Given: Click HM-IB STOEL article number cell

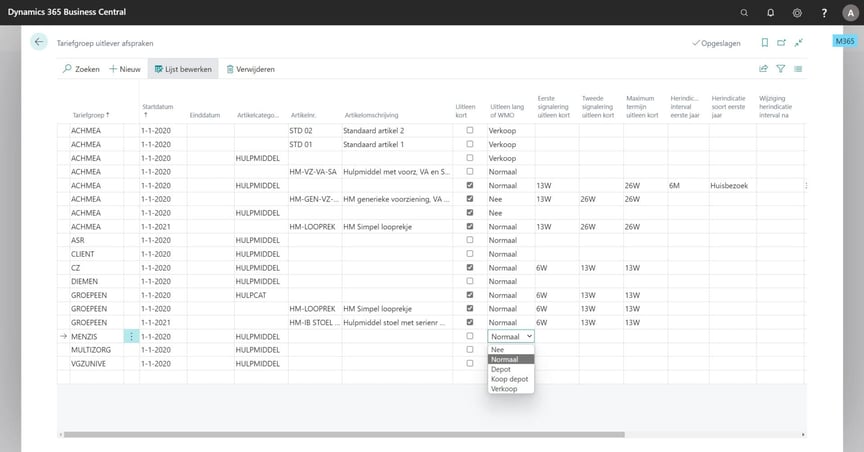Looking at the screenshot, I should click(x=315, y=322).
